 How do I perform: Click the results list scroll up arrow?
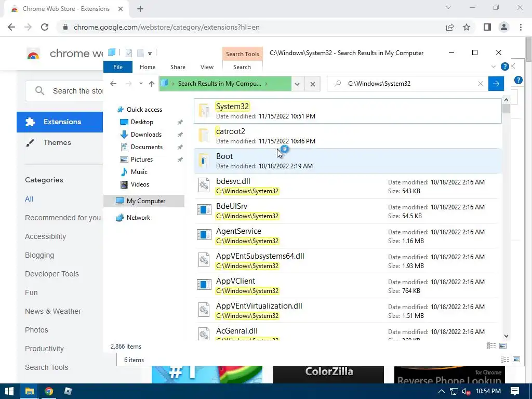coord(506,100)
